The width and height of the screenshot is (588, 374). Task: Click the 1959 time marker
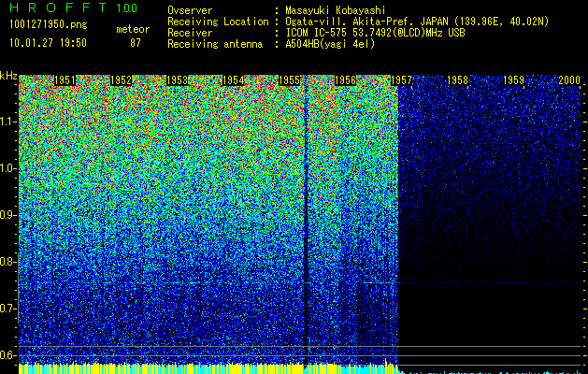pyautogui.click(x=514, y=80)
